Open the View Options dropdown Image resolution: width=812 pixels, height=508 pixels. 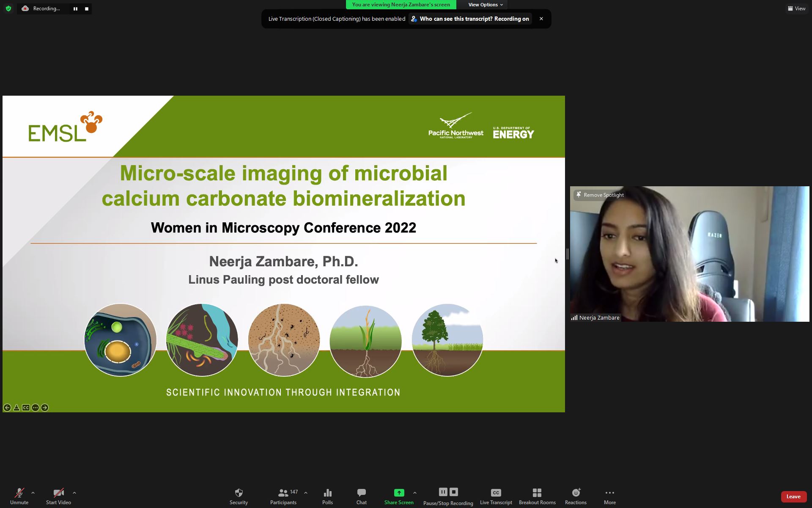pyautogui.click(x=485, y=5)
